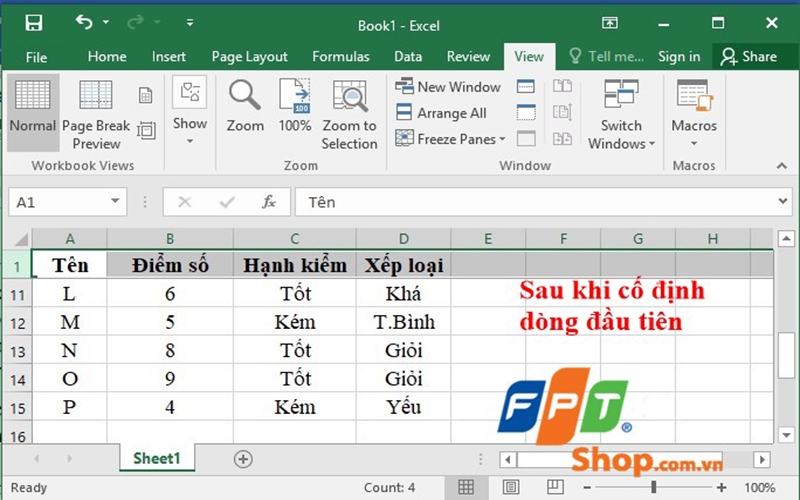
Task: Select row 13 header
Action: pos(17,352)
